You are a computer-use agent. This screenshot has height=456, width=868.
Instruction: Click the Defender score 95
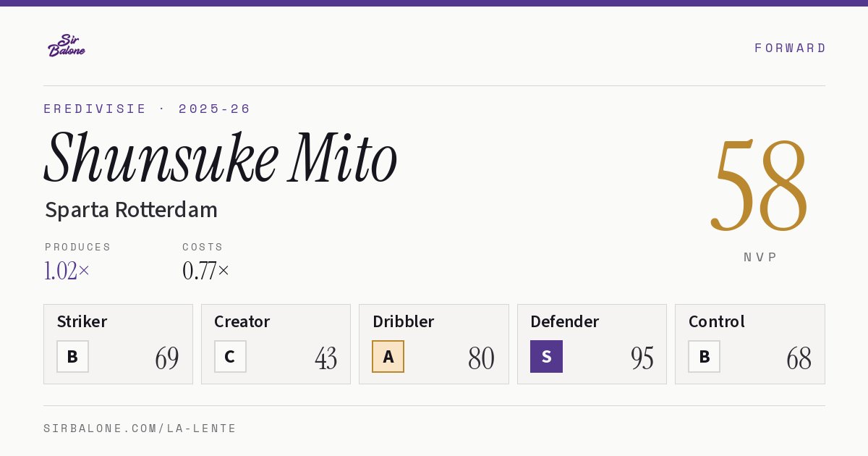pos(642,358)
